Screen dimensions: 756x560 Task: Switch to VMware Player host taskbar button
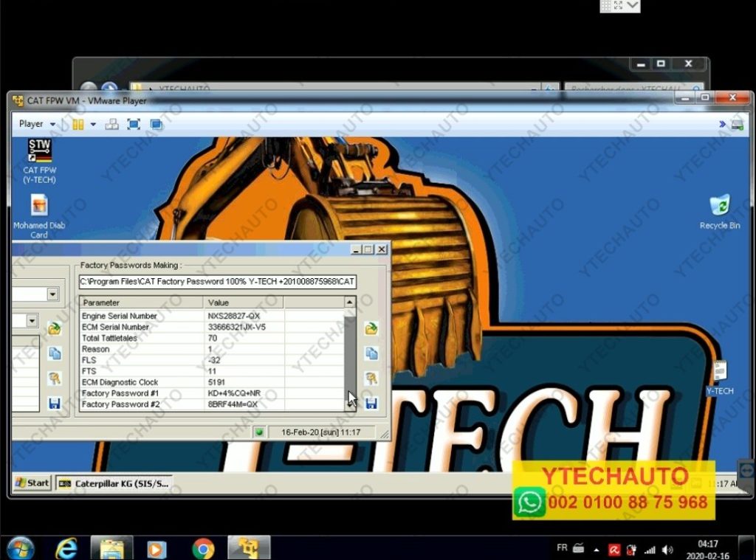click(x=249, y=548)
